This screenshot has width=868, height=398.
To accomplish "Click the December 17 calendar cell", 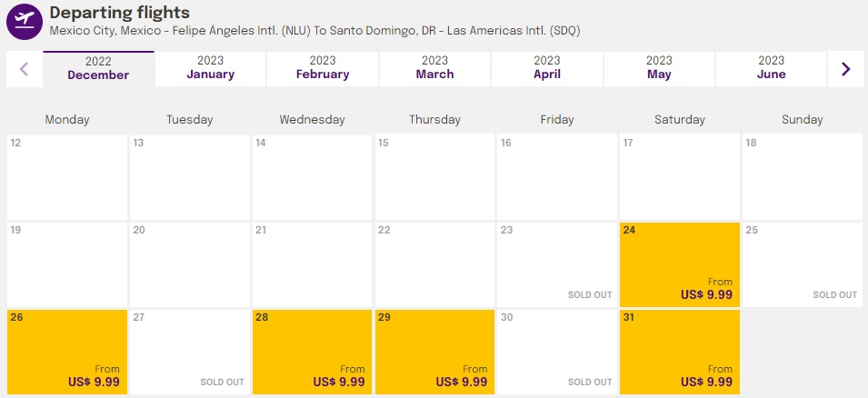I will pyautogui.click(x=680, y=177).
